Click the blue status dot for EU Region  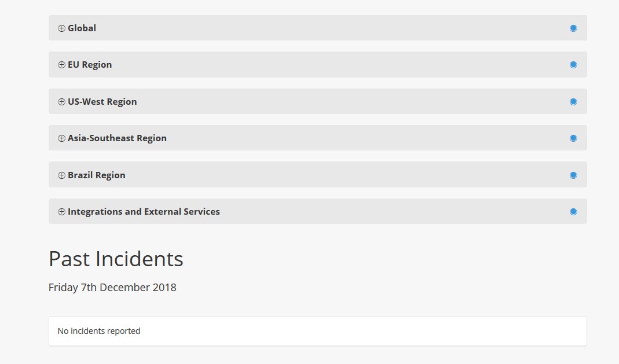click(573, 65)
